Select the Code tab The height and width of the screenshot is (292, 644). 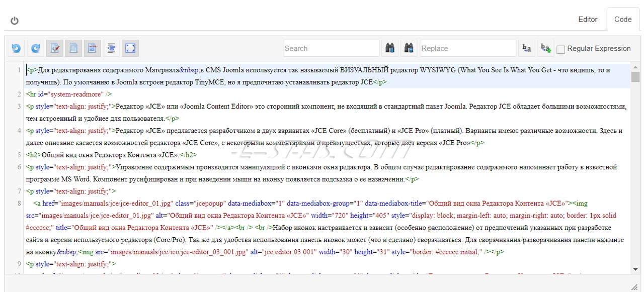623,20
